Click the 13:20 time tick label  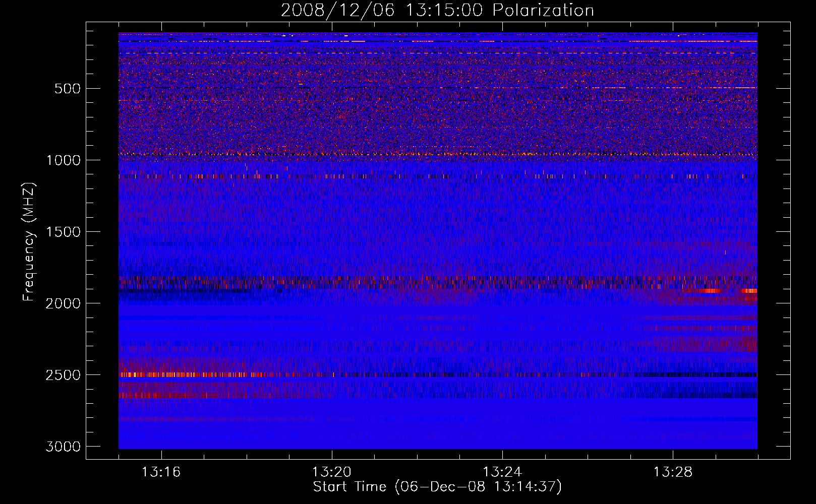tap(332, 472)
